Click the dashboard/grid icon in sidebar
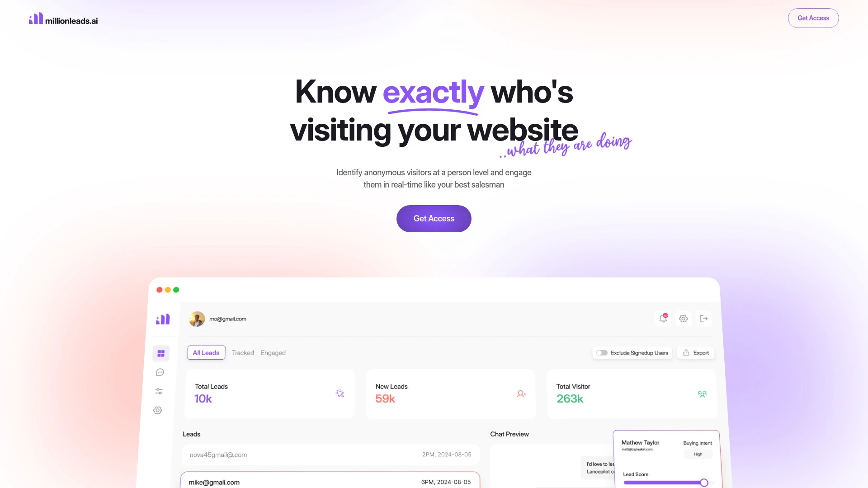The image size is (868, 488). [x=160, y=353]
